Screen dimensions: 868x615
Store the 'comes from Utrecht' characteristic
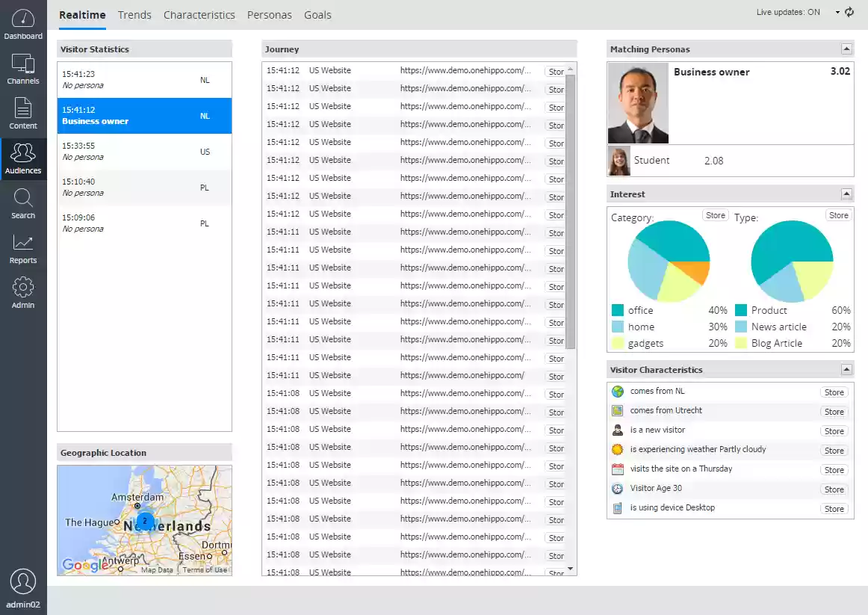[834, 412]
